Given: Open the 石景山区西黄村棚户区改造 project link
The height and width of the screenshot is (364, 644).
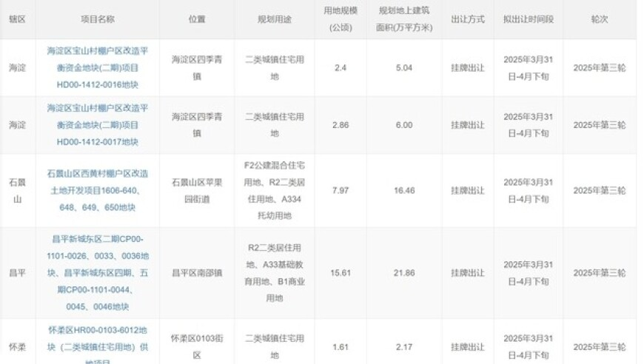Looking at the screenshot, I should pyautogui.click(x=97, y=190).
